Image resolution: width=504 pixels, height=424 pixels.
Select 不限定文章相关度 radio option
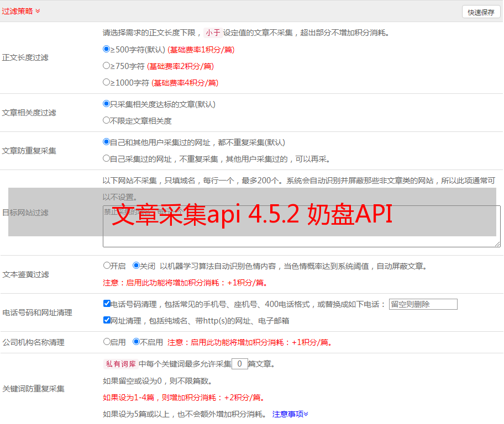click(x=107, y=120)
